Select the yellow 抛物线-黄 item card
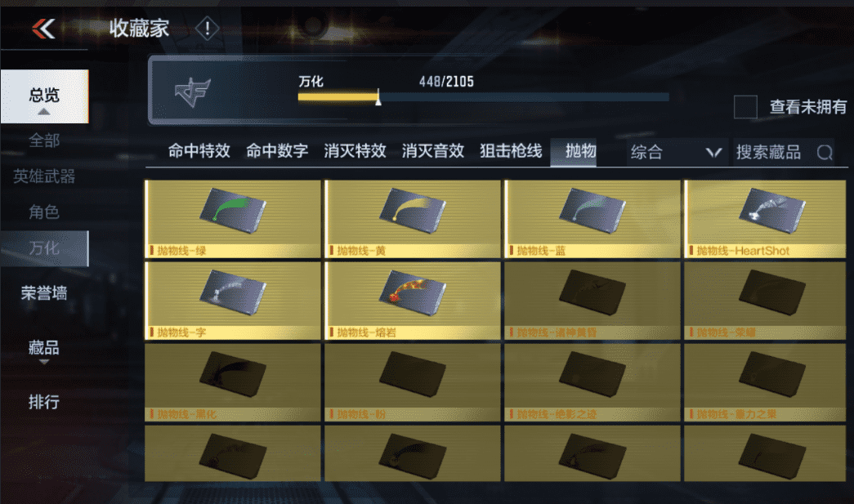 pyautogui.click(x=413, y=219)
